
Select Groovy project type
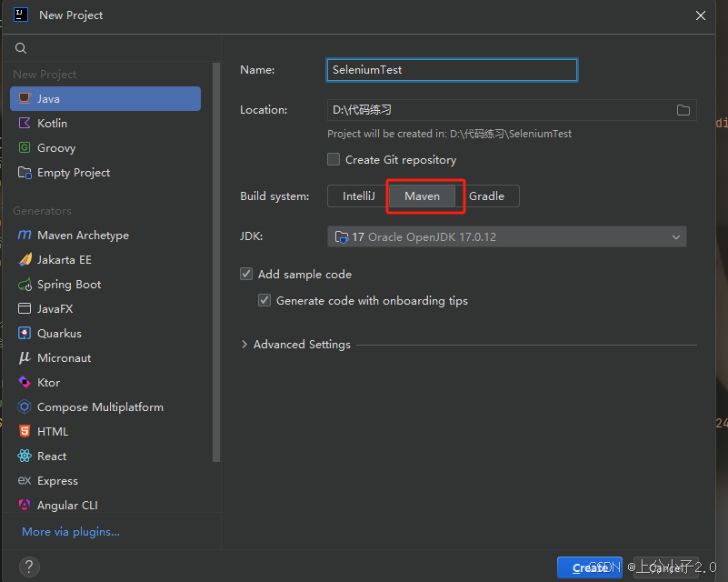point(105,147)
